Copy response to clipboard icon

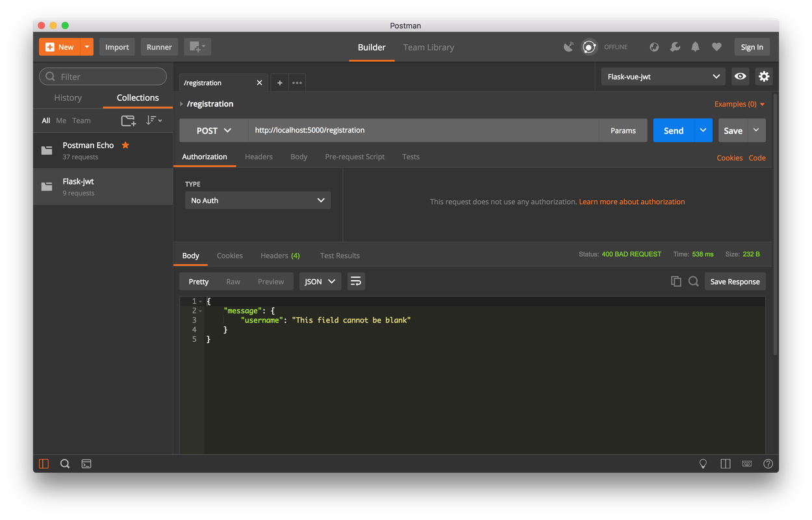pyautogui.click(x=676, y=281)
